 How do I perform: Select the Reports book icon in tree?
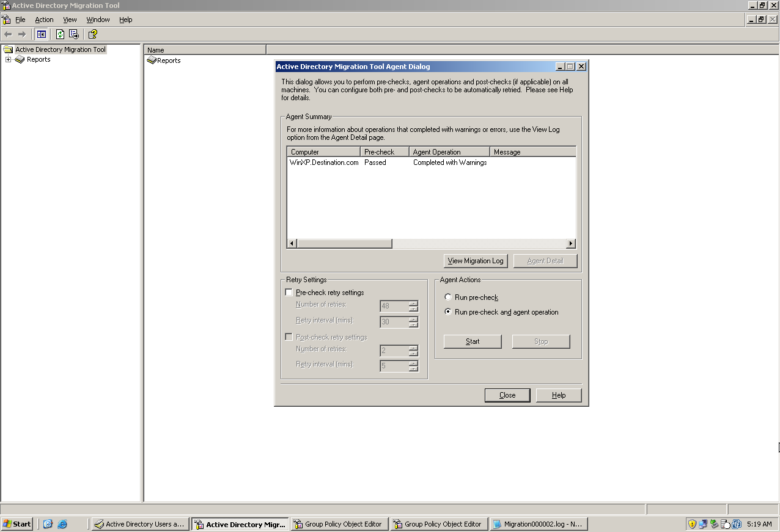coord(20,59)
